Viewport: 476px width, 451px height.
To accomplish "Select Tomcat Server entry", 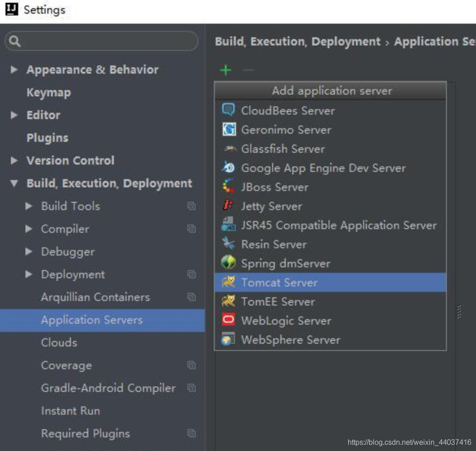I will point(330,282).
